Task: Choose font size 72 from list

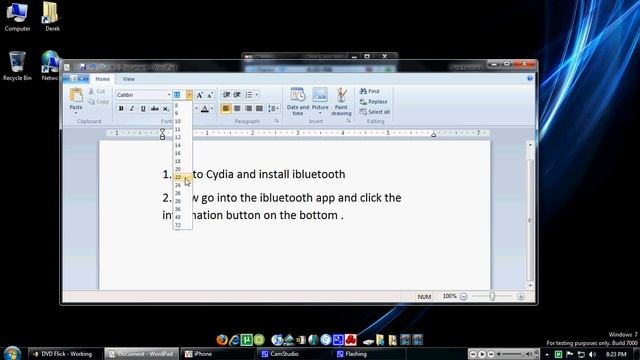Action: (x=182, y=225)
